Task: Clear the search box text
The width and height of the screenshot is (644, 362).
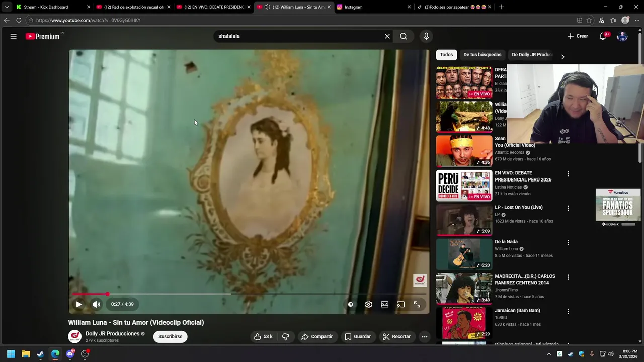Action: point(387,36)
